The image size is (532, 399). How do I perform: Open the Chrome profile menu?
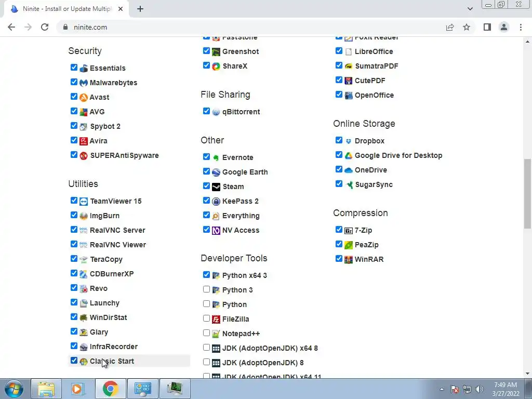click(x=504, y=27)
